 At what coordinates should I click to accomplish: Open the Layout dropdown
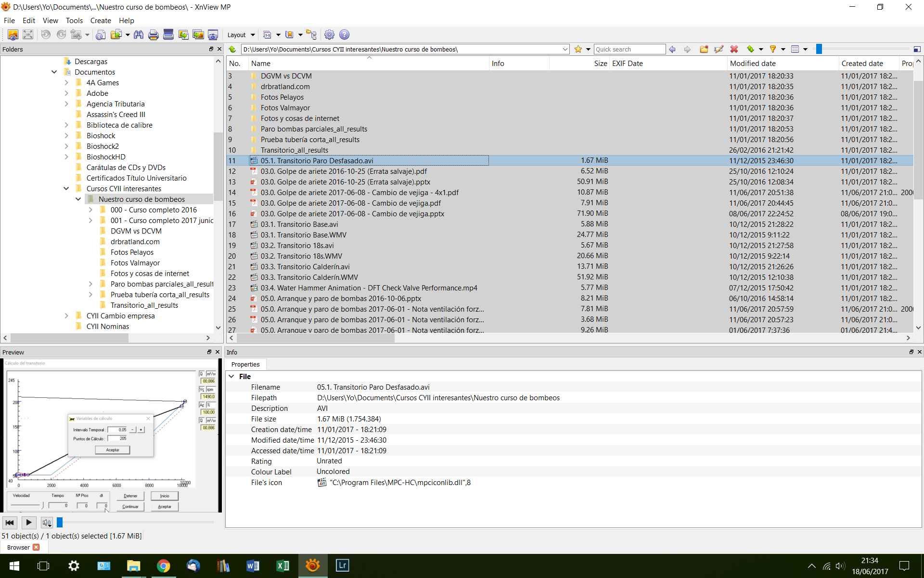point(241,35)
